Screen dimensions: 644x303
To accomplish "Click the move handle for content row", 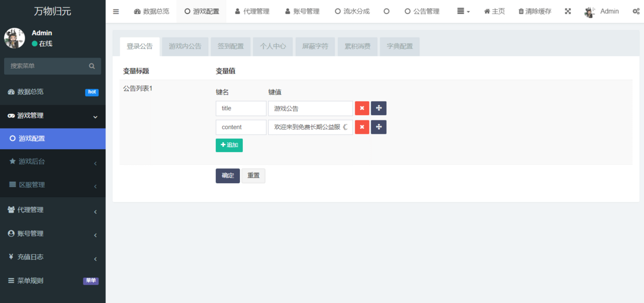I will [378, 127].
